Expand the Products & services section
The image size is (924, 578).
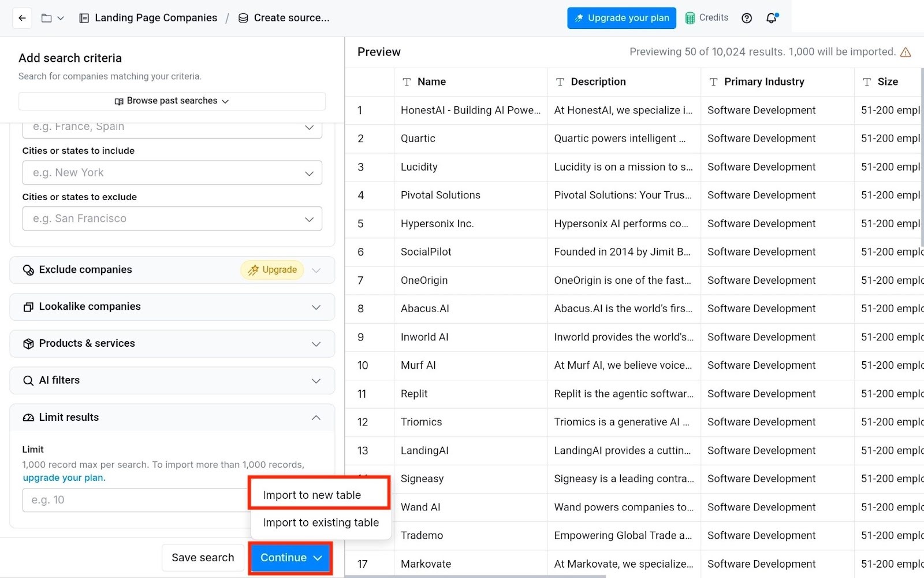click(x=172, y=344)
